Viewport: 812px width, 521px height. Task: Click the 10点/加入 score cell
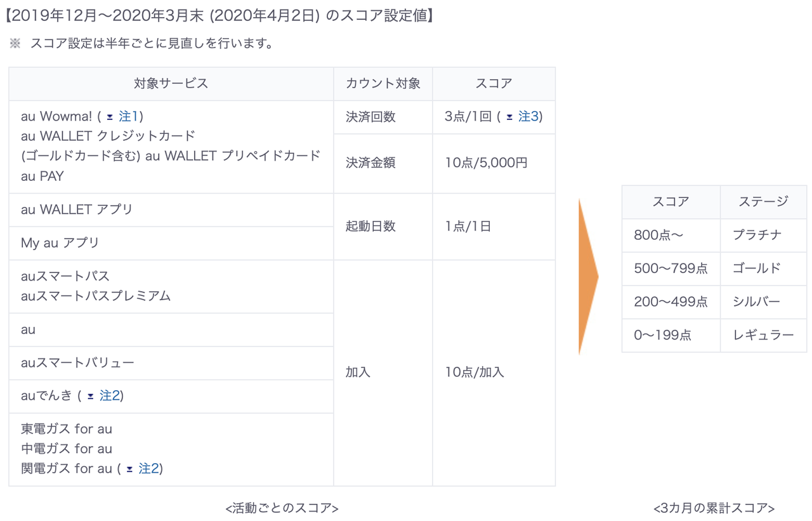494,373
